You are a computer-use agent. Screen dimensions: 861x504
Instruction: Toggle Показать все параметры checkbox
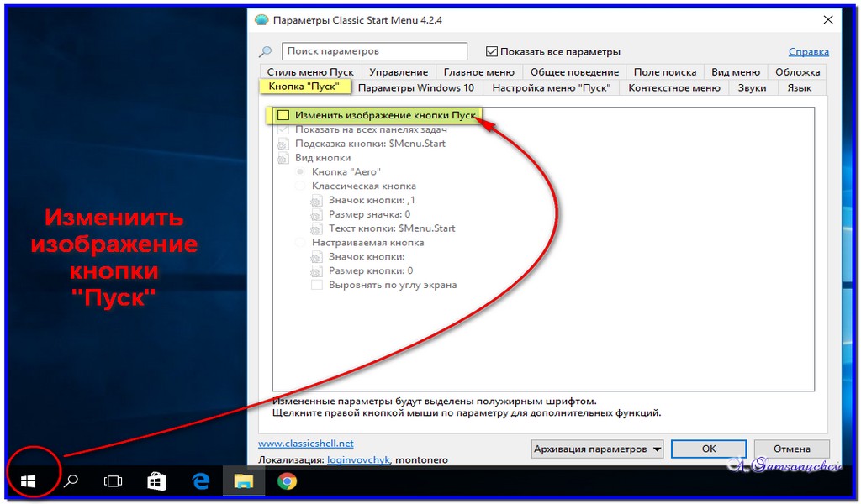491,51
